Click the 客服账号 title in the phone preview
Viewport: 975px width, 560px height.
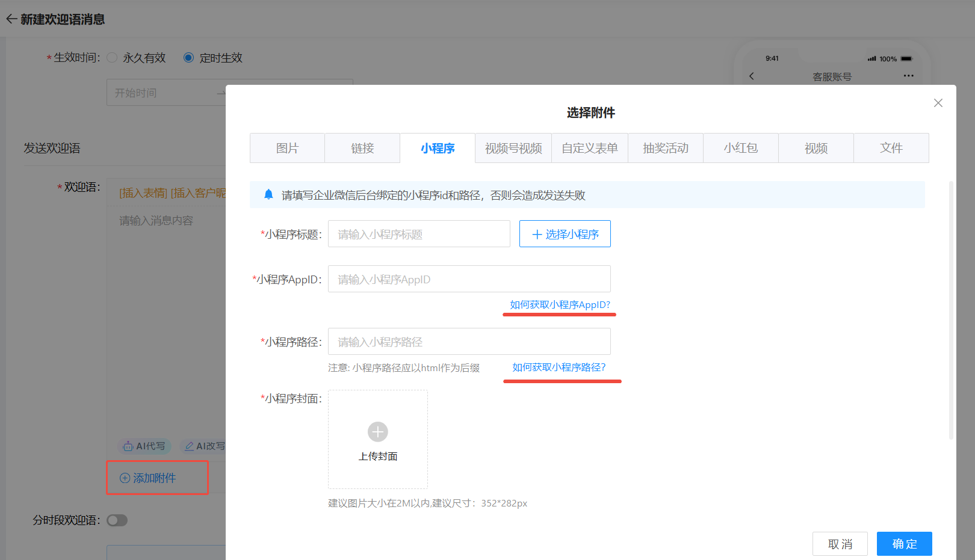pos(832,76)
